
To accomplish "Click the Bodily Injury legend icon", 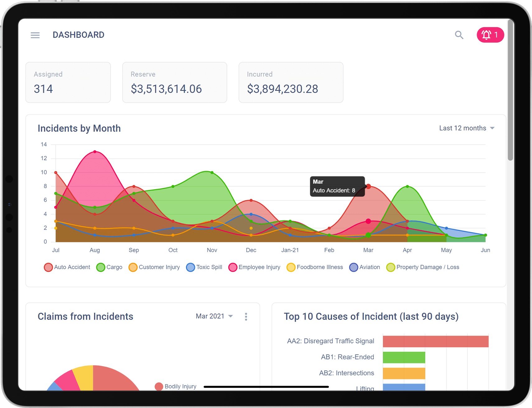I will 159,386.
